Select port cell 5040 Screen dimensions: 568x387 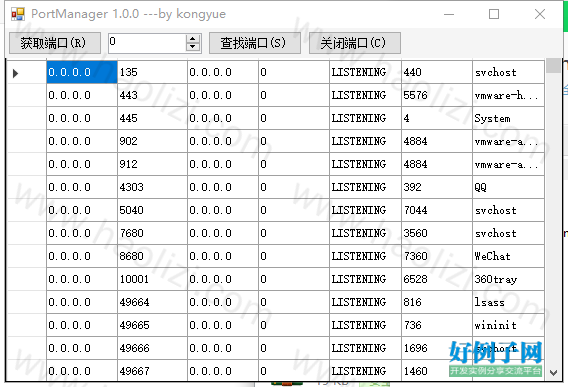pyautogui.click(x=152, y=210)
